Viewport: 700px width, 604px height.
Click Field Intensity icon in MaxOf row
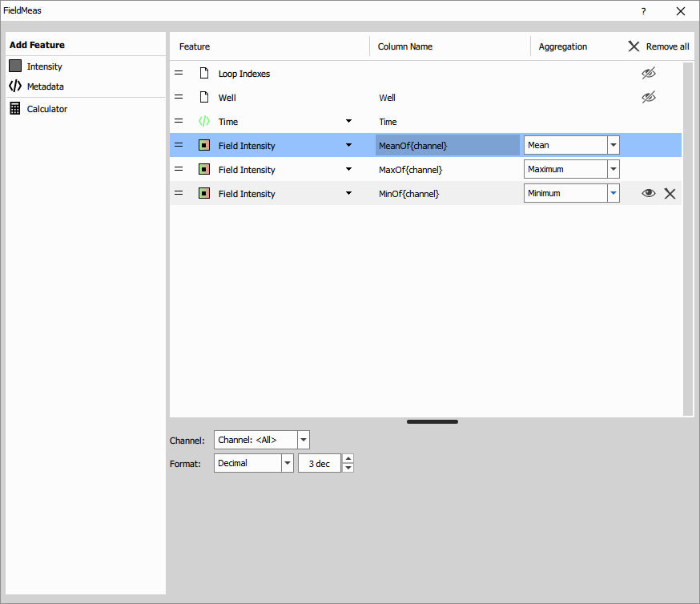click(x=204, y=170)
